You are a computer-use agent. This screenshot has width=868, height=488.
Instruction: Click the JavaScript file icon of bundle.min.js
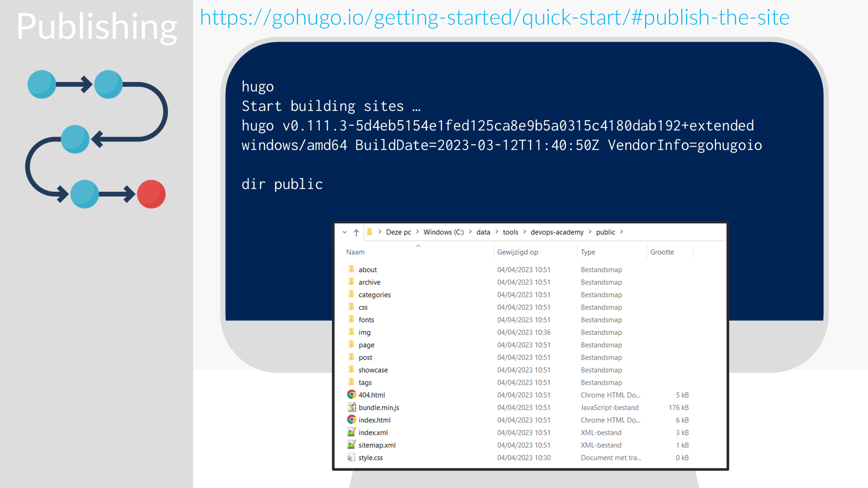click(x=352, y=407)
